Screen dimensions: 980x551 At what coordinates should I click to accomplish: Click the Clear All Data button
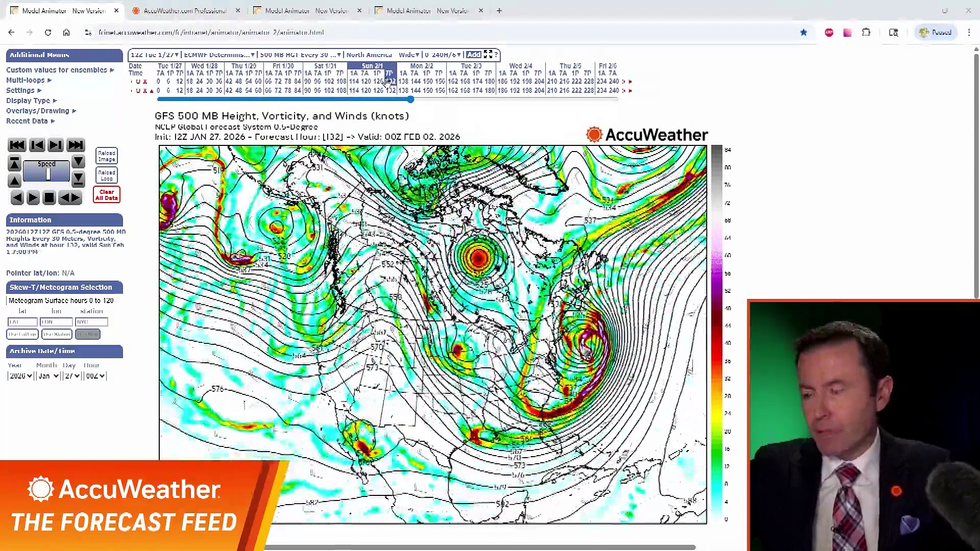(106, 194)
